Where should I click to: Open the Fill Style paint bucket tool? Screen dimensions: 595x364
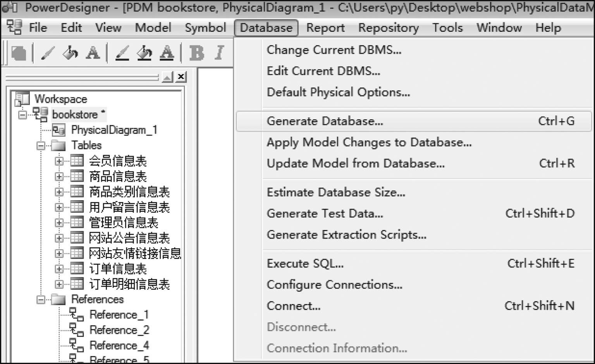pos(70,53)
